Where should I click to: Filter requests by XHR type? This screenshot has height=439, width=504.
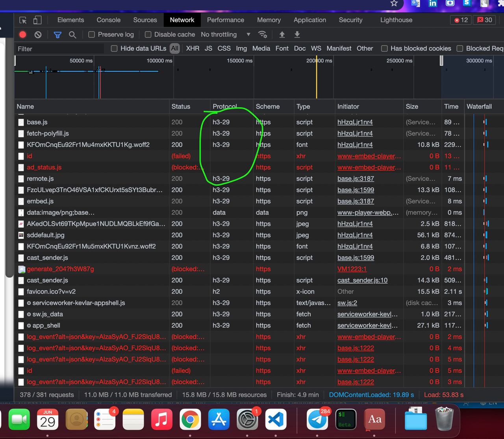193,48
